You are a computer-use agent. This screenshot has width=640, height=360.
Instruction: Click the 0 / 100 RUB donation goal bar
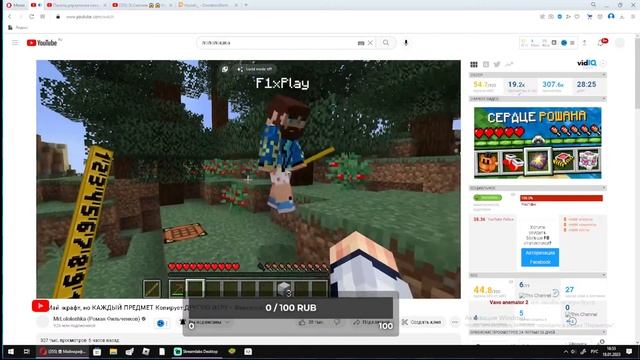[x=291, y=307]
